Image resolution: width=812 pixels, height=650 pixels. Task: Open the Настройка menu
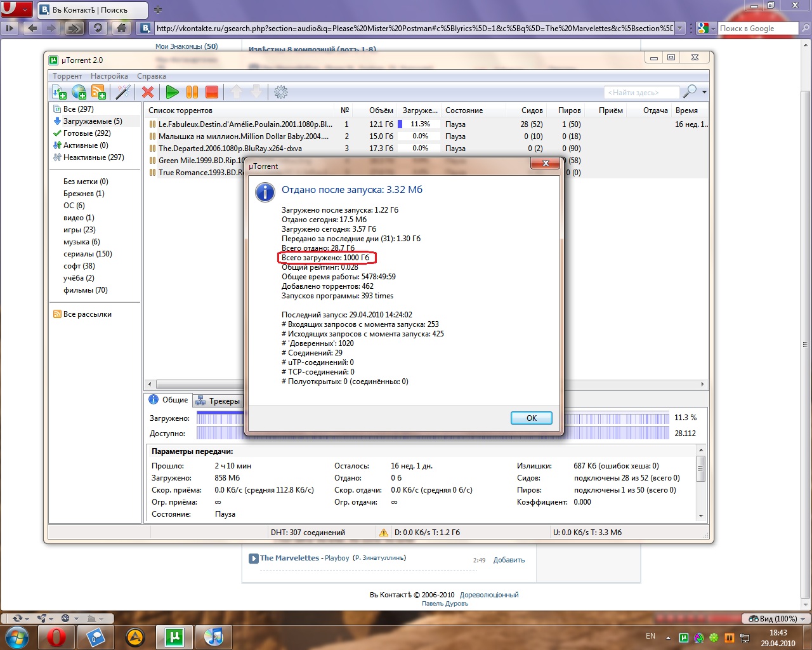coord(109,76)
